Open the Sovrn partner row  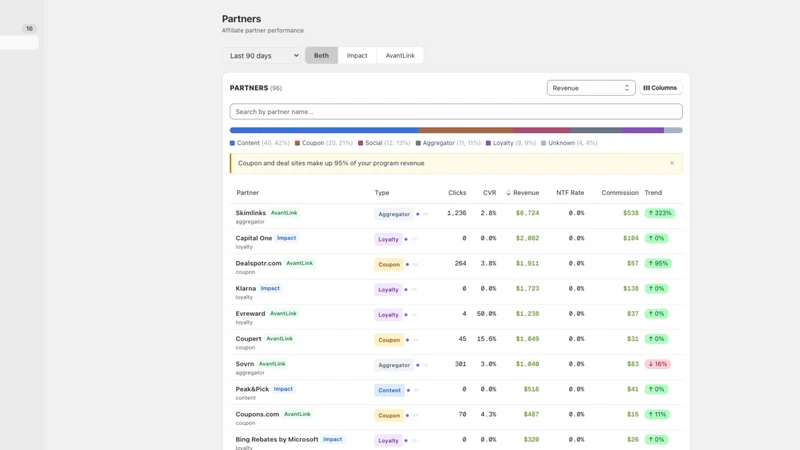pyautogui.click(x=456, y=367)
